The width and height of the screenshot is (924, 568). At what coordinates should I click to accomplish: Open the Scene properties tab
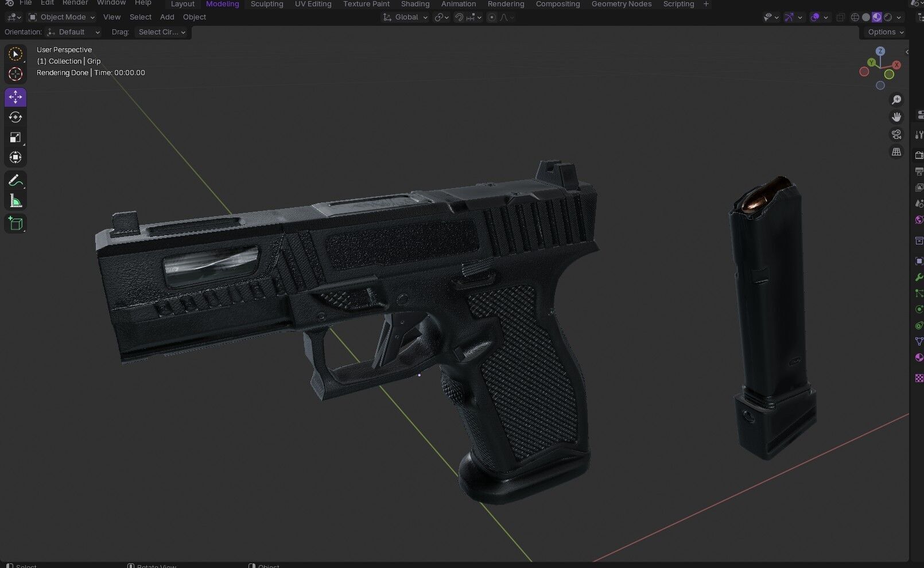(919, 204)
